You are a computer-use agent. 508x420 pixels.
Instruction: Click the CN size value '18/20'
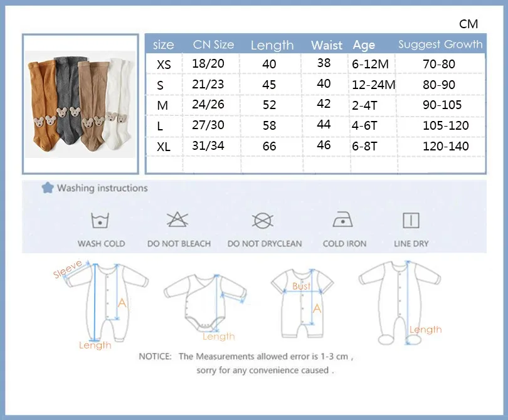[208, 63]
